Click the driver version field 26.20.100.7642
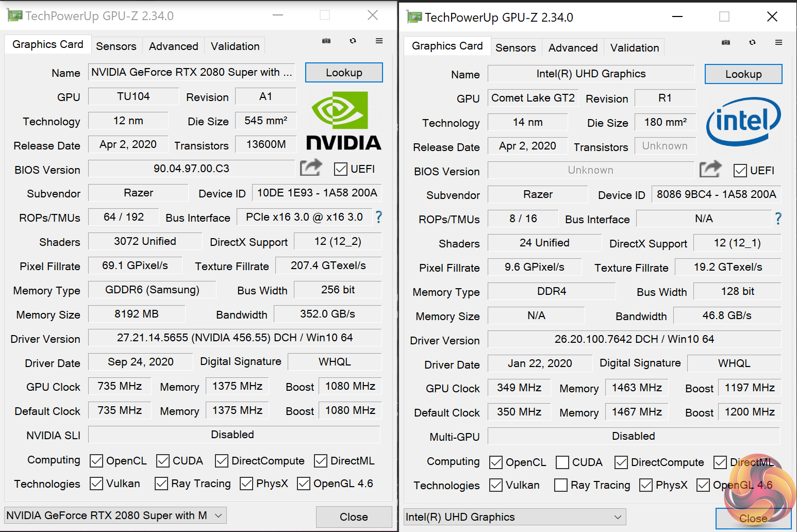Image resolution: width=797 pixels, height=532 pixels. [634, 339]
